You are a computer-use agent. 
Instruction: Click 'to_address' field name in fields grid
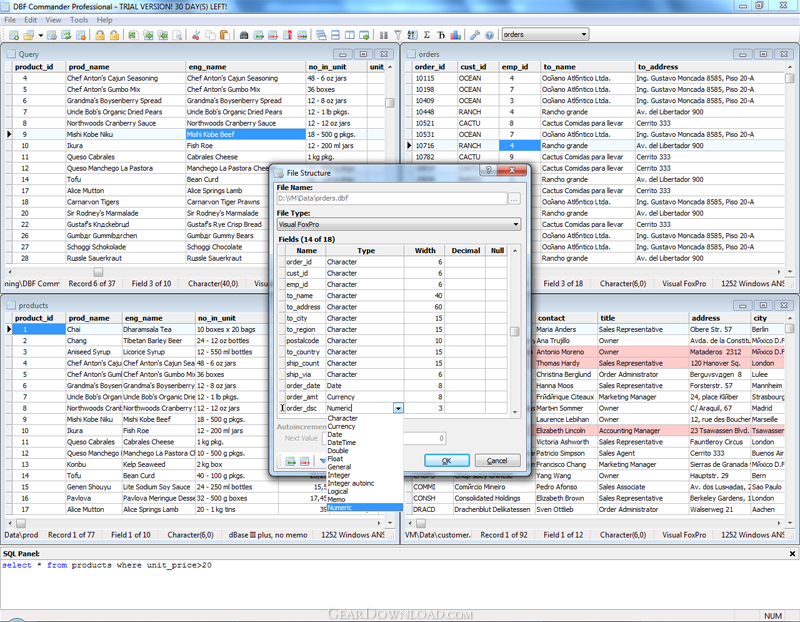[x=303, y=307]
